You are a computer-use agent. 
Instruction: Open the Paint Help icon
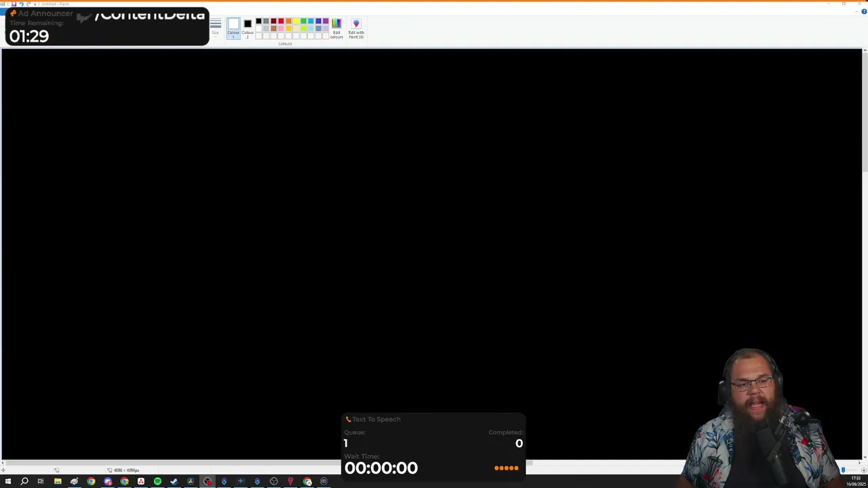coord(864,12)
